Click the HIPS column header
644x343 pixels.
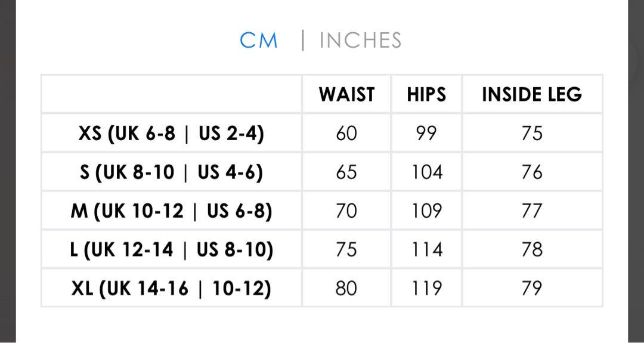[426, 94]
